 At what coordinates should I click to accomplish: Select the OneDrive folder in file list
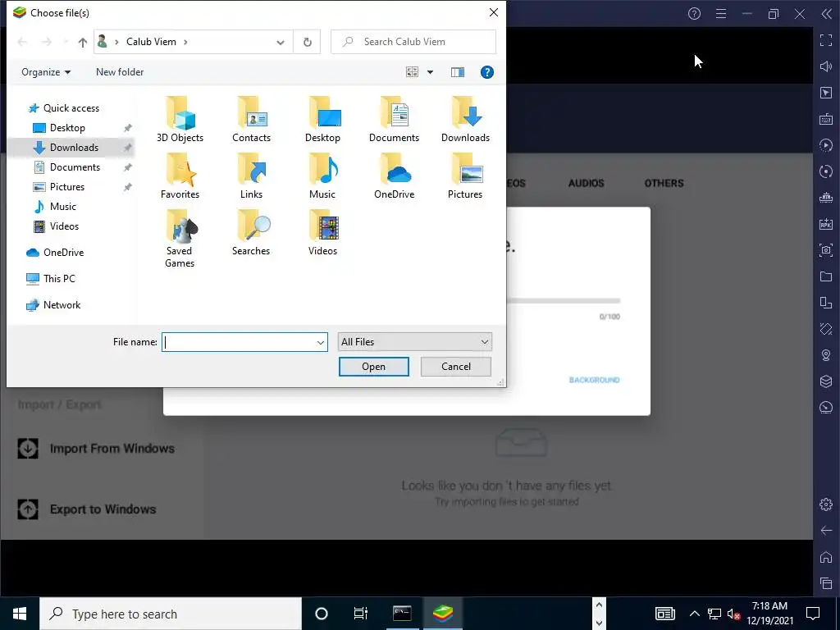(394, 176)
